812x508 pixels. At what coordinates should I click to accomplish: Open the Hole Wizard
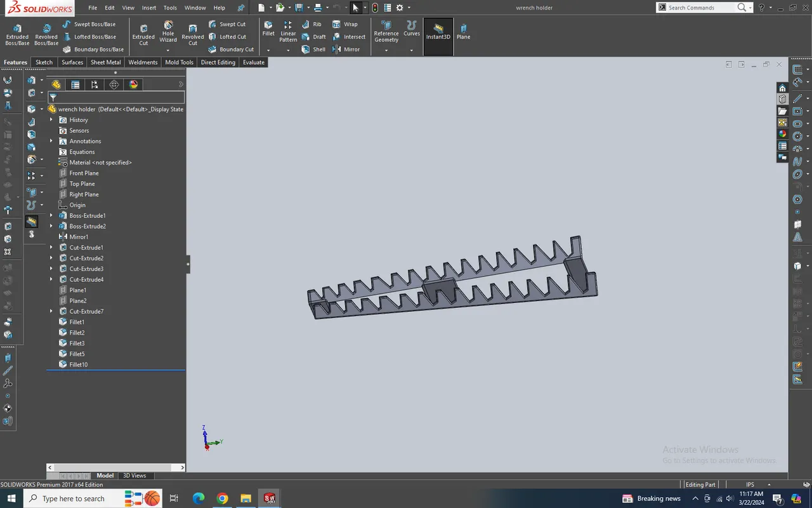[x=167, y=33]
